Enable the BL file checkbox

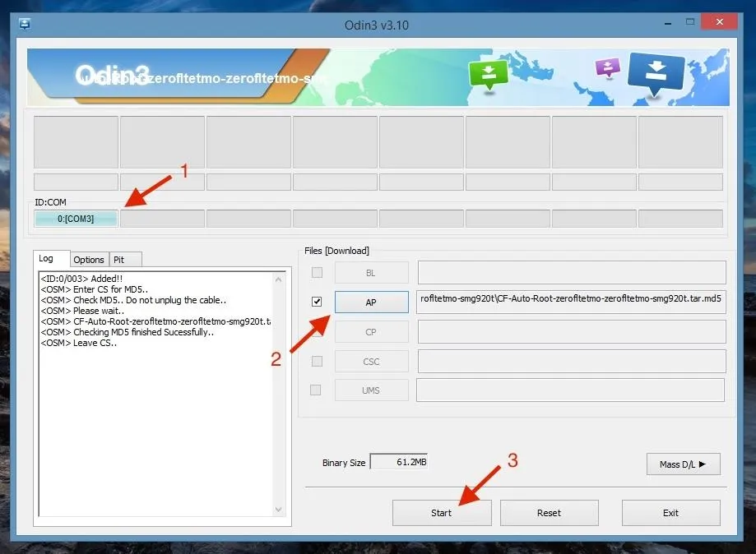tap(317, 273)
